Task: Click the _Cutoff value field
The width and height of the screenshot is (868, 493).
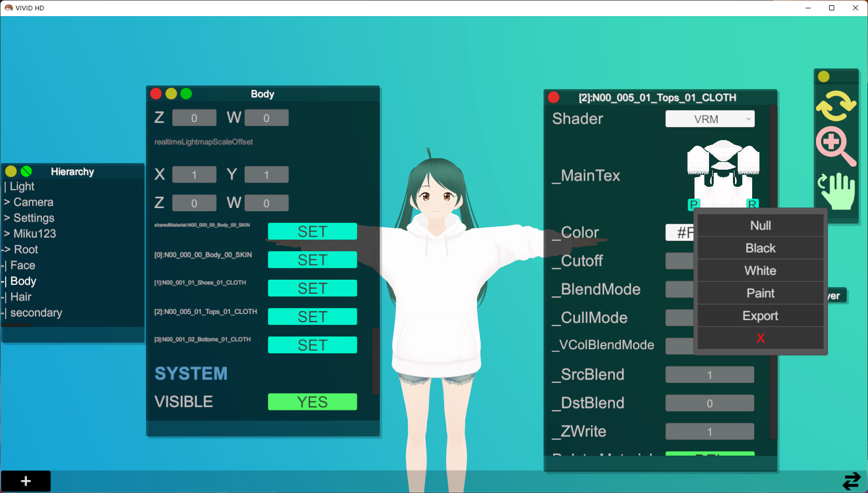Action: 680,261
